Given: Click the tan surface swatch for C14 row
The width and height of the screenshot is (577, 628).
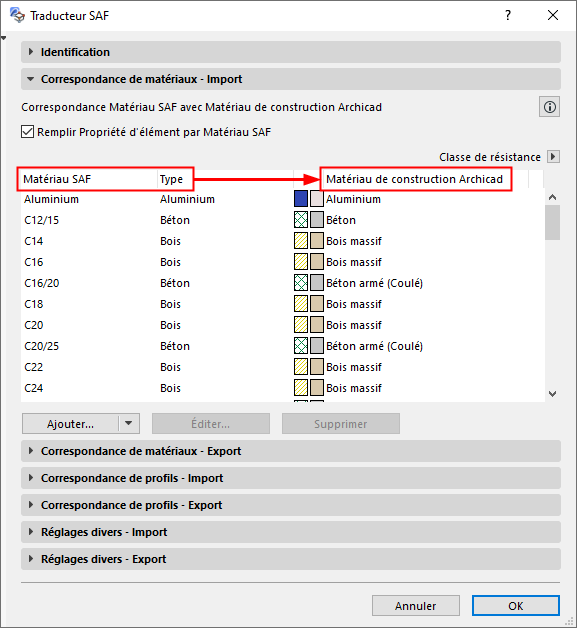Looking at the screenshot, I should [x=317, y=241].
